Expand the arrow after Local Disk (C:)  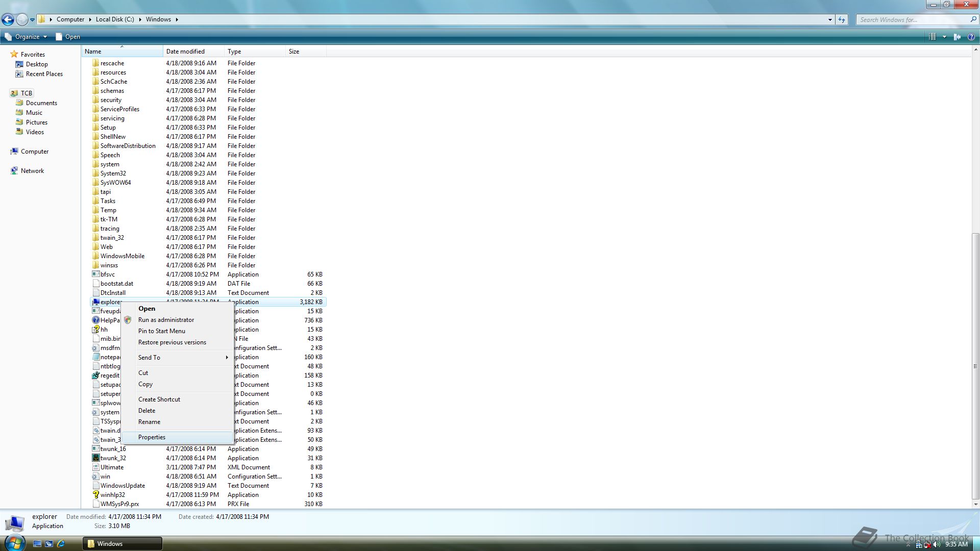140,19
